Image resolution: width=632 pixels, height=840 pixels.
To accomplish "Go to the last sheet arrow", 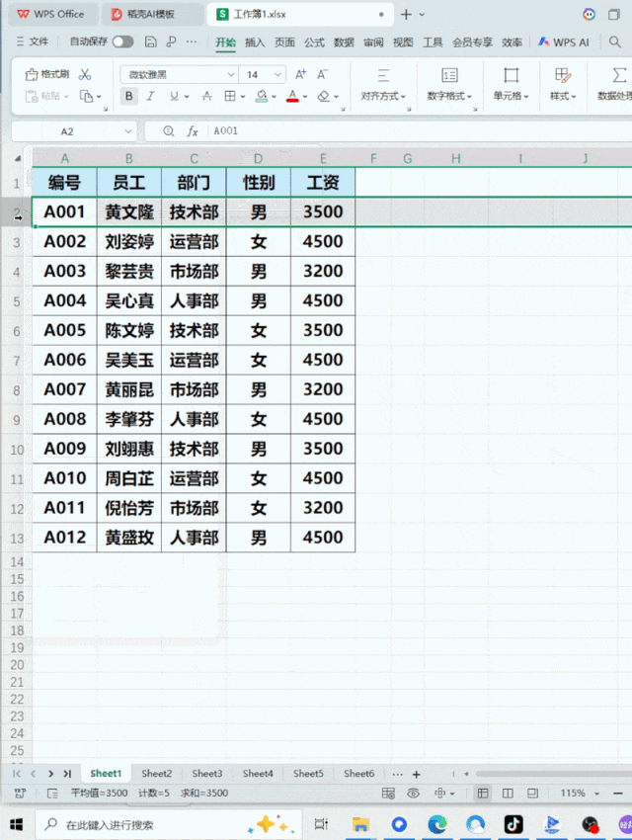I will click(x=67, y=774).
